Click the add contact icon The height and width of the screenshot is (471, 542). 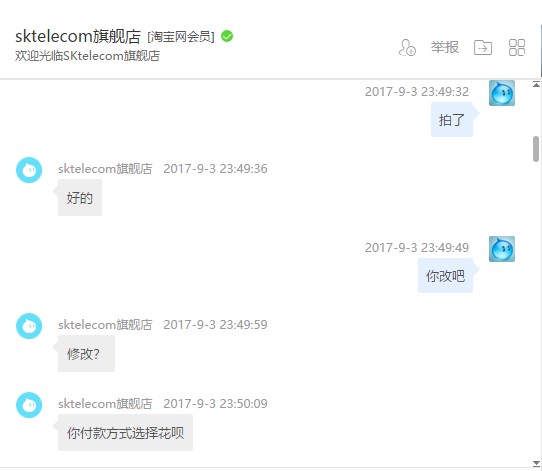tap(407, 47)
